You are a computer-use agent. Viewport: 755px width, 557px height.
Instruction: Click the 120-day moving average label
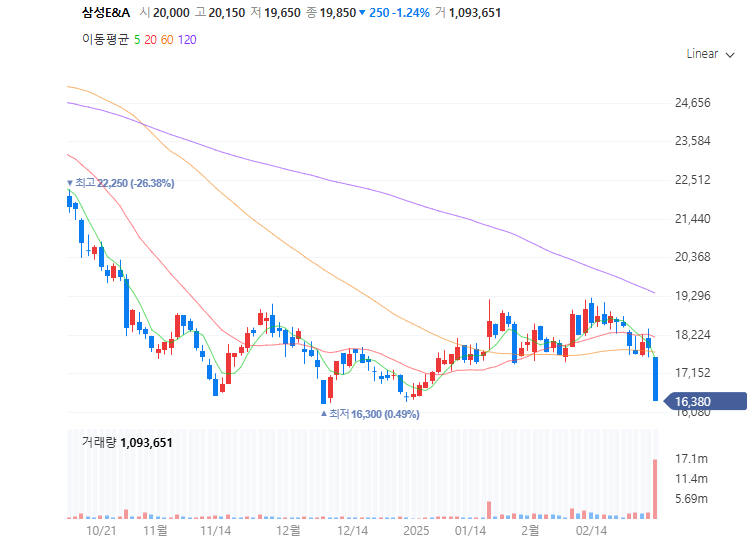pos(187,40)
